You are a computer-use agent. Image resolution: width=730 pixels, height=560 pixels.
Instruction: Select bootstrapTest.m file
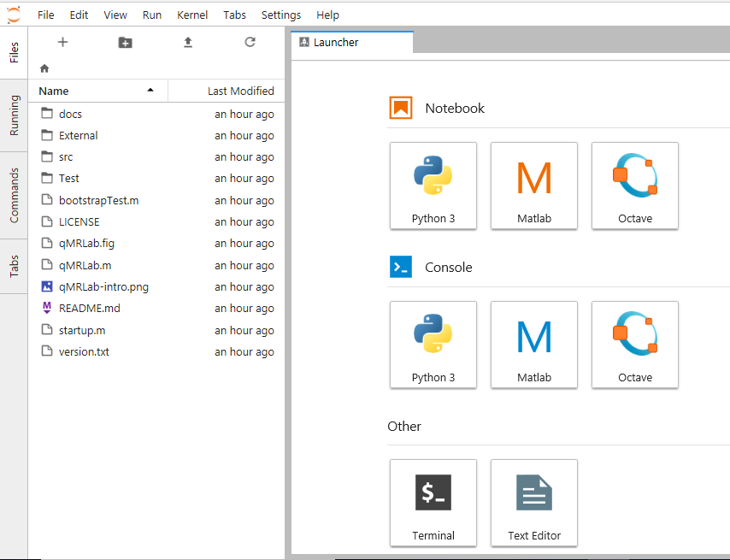click(156, 200)
